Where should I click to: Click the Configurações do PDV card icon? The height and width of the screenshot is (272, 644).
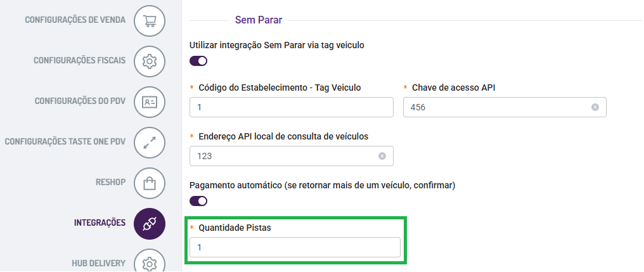pos(150,101)
